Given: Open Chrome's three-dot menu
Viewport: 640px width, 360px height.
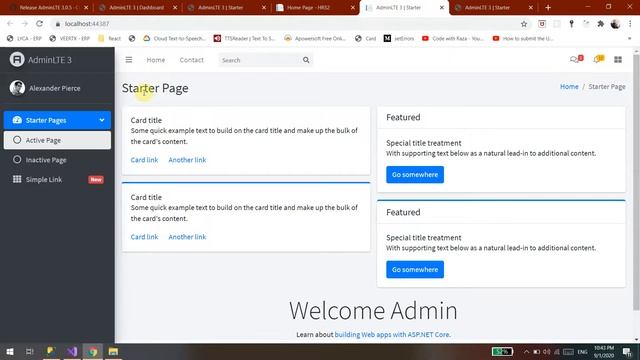Looking at the screenshot, I should (630, 24).
